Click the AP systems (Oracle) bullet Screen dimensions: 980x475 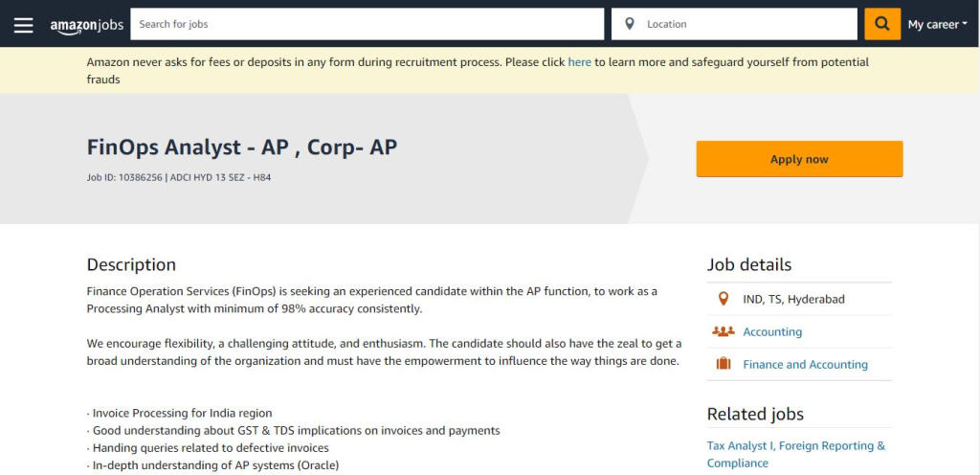tap(212, 465)
